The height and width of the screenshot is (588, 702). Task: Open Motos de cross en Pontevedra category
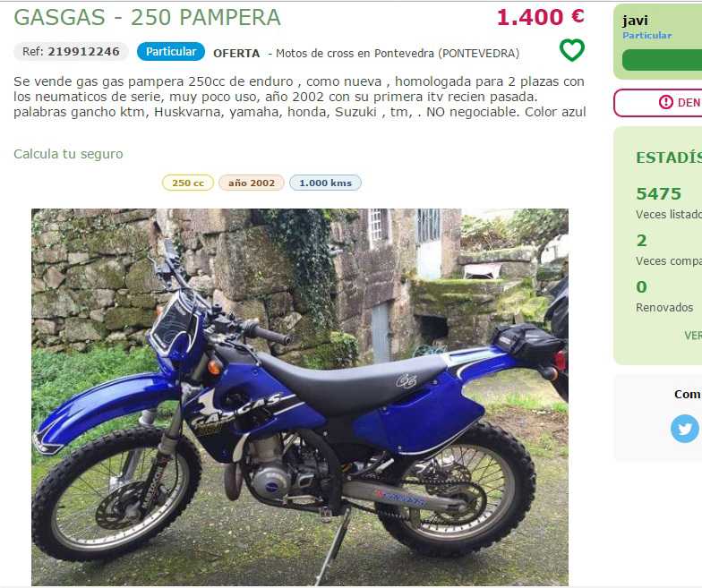pyautogui.click(x=398, y=54)
